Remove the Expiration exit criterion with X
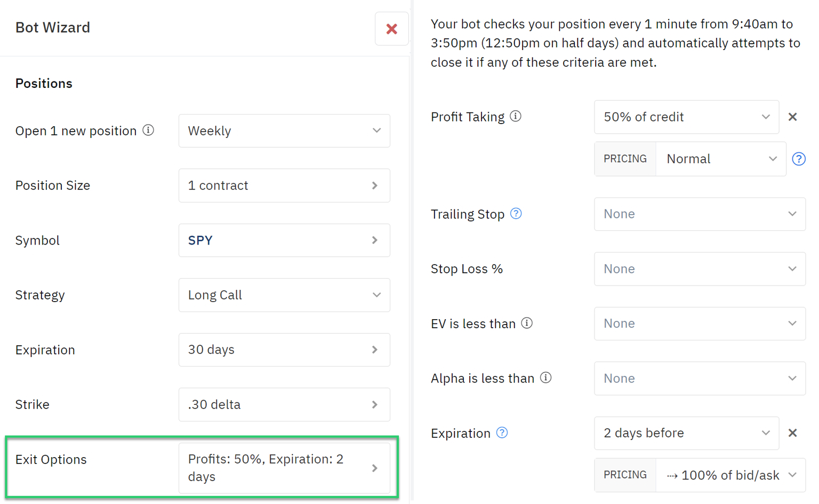Screen dimensions: 819x504 point(793,433)
